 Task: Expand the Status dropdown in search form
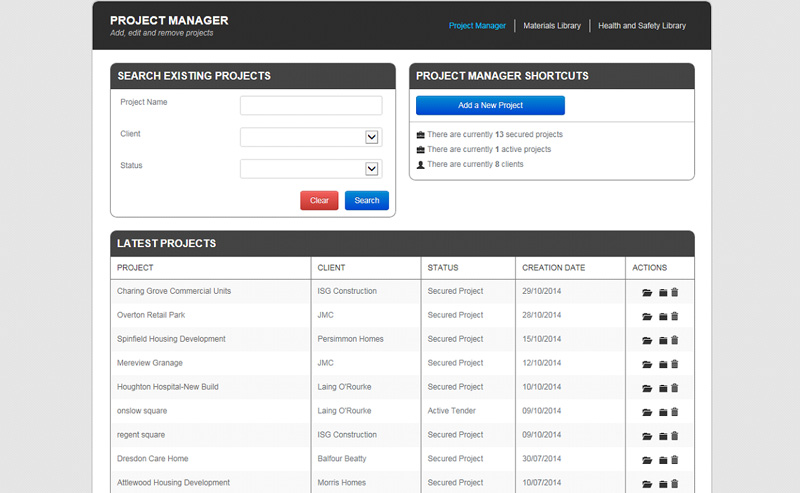(371, 169)
